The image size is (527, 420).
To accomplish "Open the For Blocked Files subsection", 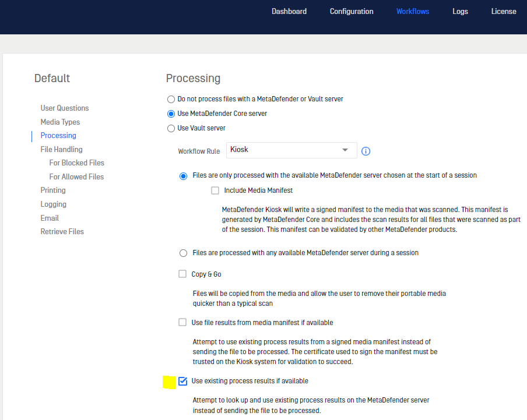I will [76, 163].
